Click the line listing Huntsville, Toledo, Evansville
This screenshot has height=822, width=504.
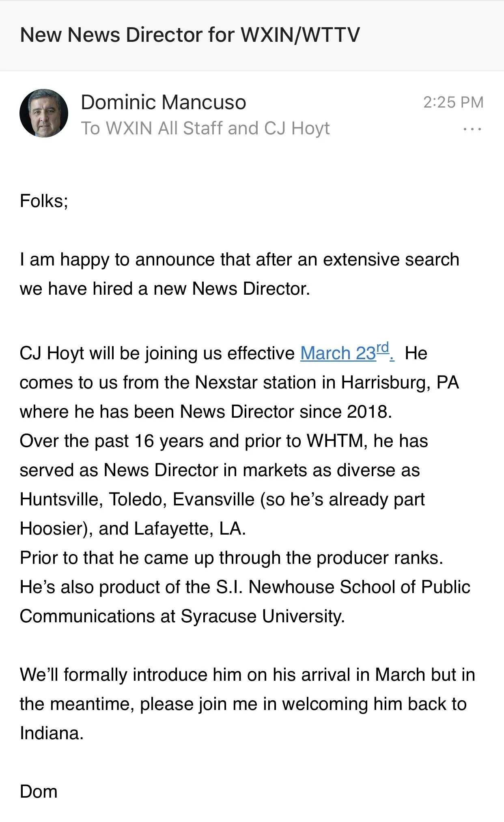[222, 500]
